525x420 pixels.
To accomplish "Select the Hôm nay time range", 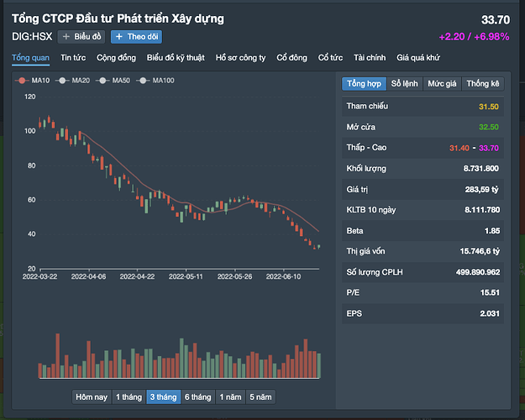I will (92, 396).
